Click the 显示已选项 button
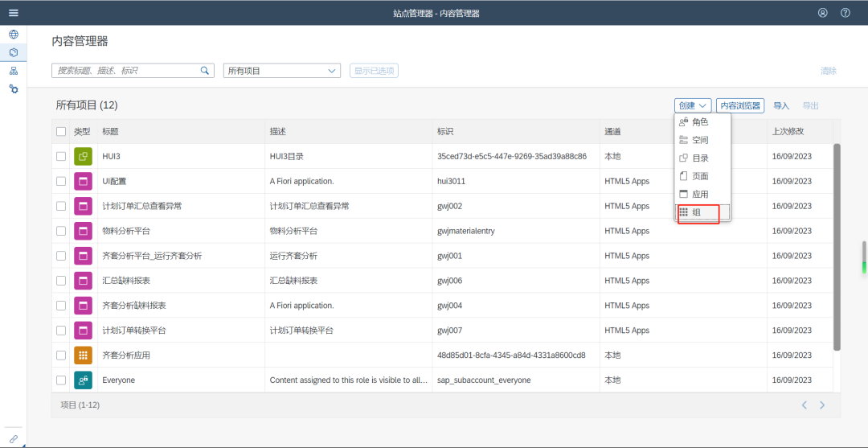The image size is (868, 448). pyautogui.click(x=374, y=70)
